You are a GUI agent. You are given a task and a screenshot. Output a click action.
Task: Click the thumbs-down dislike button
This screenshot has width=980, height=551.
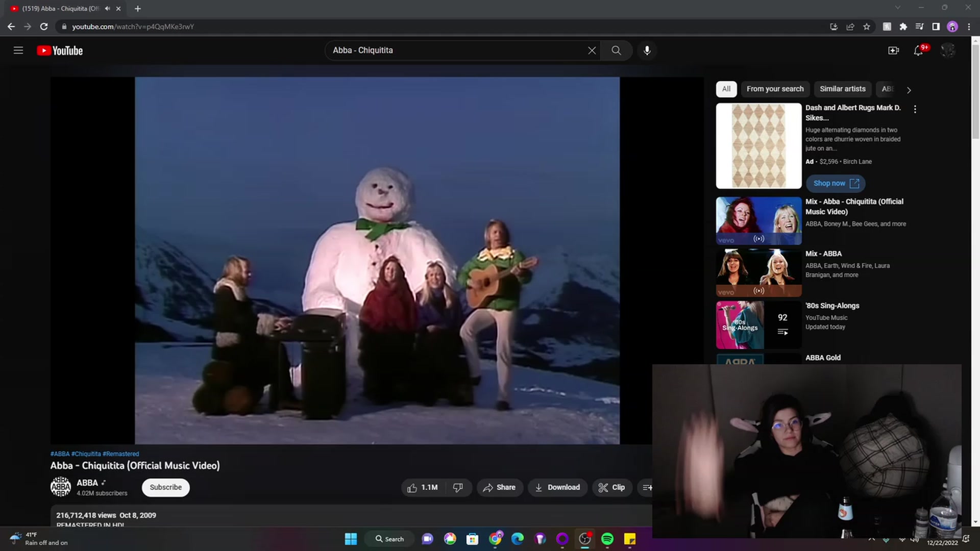point(458,487)
